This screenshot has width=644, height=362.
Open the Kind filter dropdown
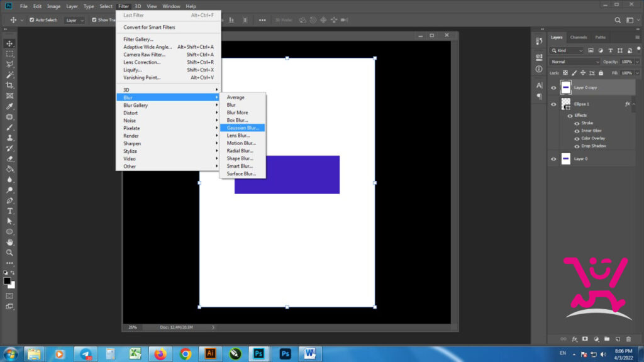567,50
